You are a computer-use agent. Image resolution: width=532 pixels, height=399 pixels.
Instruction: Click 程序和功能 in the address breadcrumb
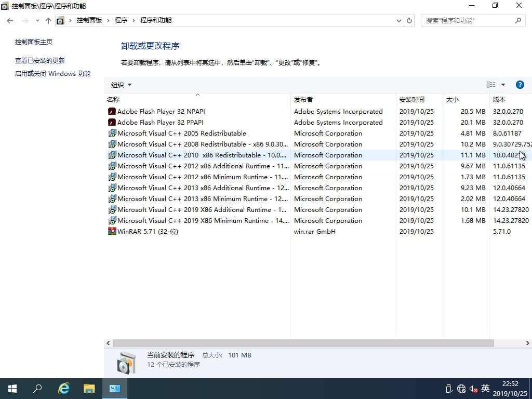click(x=156, y=20)
